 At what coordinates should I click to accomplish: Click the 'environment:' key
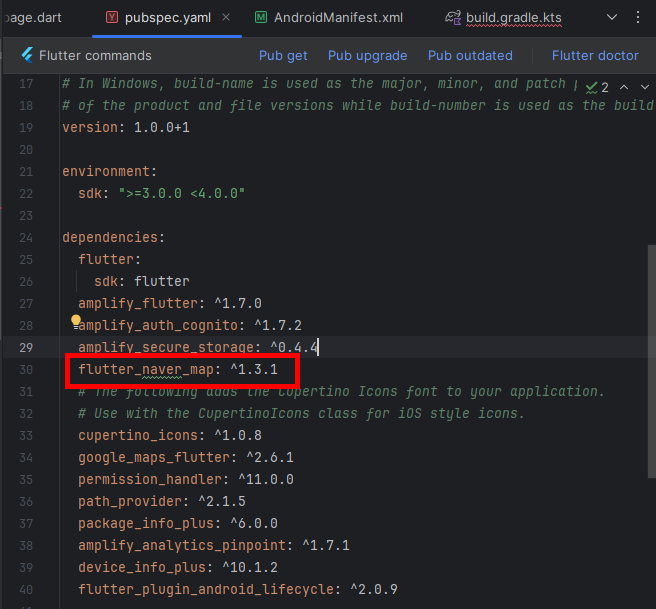(110, 171)
